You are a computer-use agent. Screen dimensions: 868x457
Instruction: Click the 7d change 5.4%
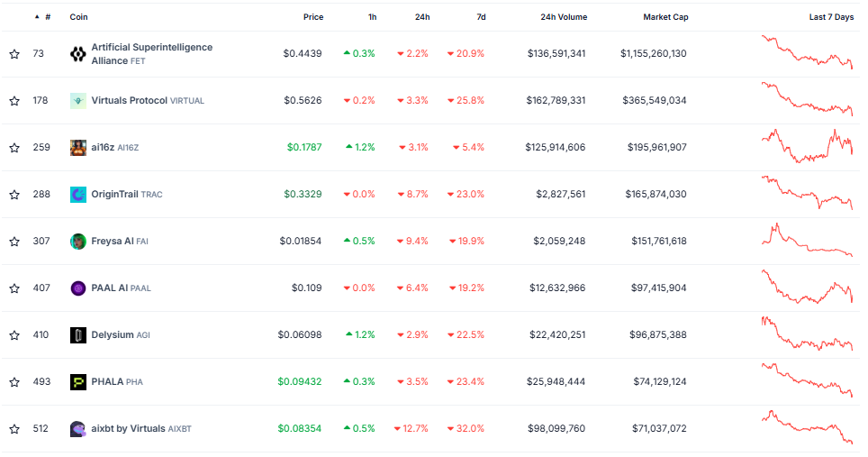468,147
